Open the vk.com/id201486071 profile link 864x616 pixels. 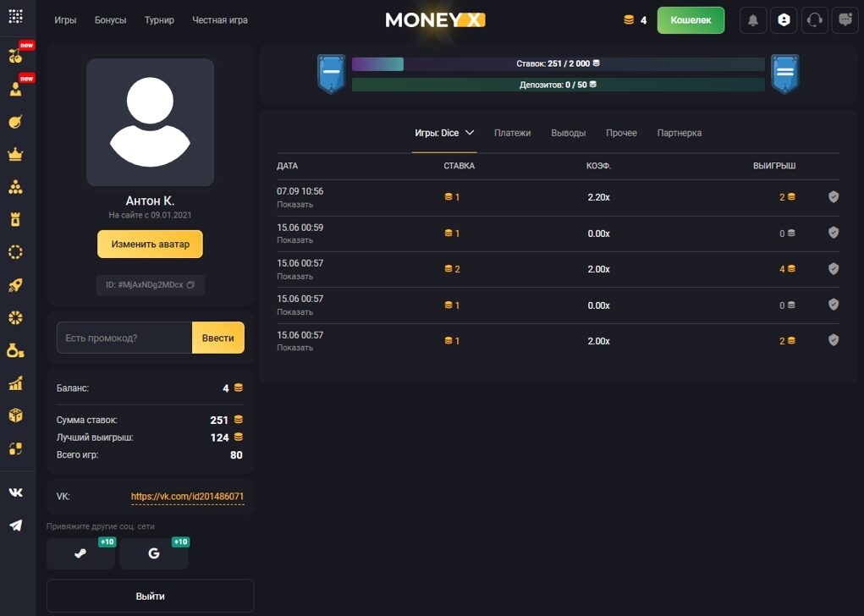click(187, 497)
